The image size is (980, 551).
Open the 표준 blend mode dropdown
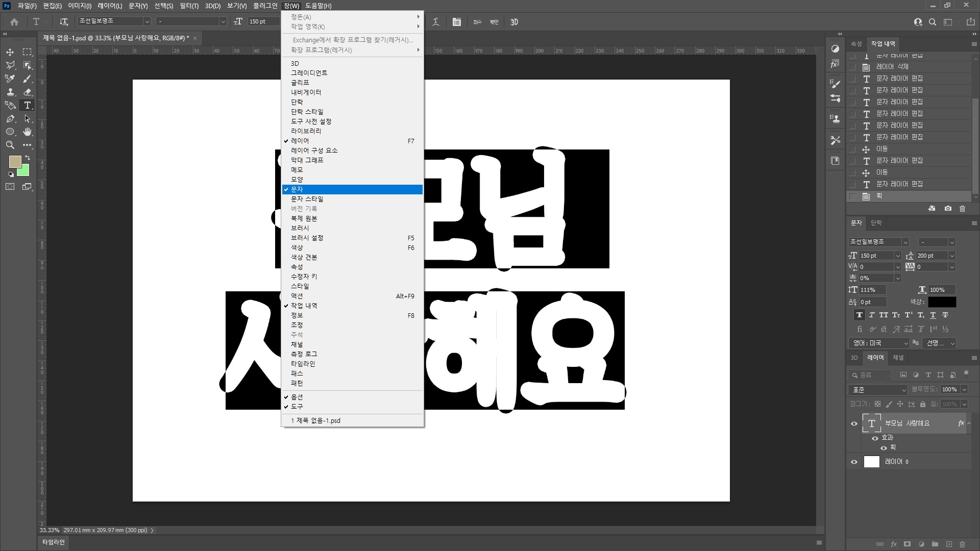coord(878,390)
